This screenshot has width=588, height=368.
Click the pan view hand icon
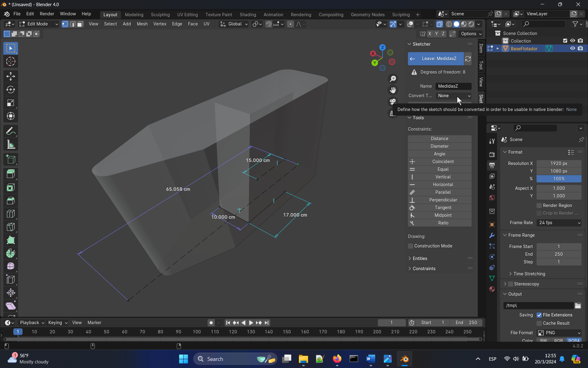pos(393,90)
